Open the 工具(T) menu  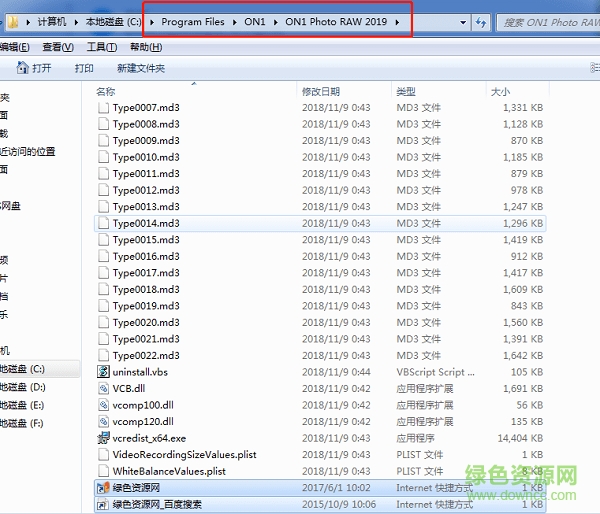click(x=102, y=47)
